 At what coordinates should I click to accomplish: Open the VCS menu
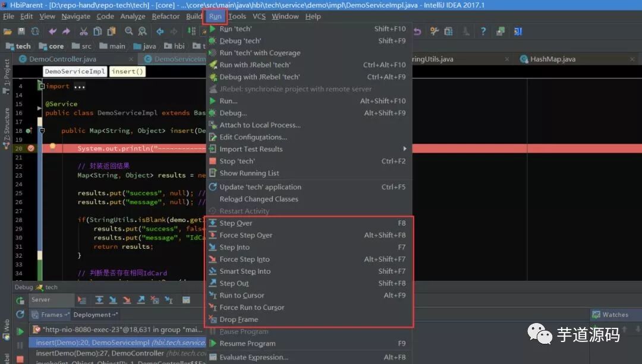tap(259, 17)
